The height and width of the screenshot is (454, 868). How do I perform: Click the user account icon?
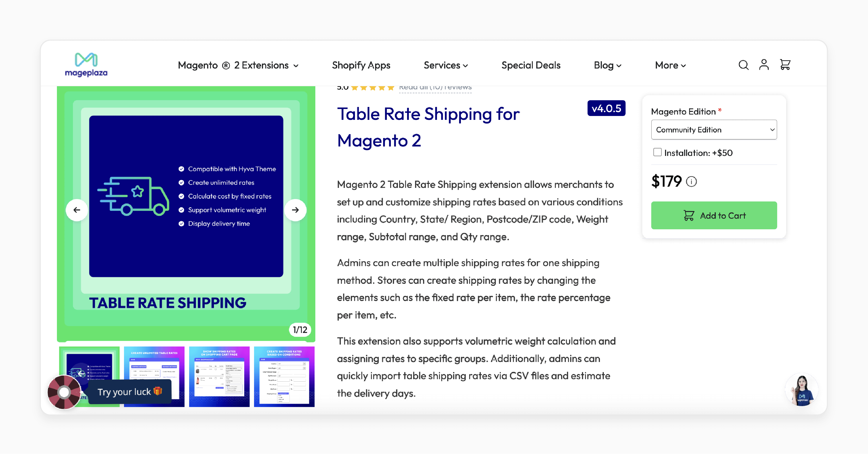point(764,64)
